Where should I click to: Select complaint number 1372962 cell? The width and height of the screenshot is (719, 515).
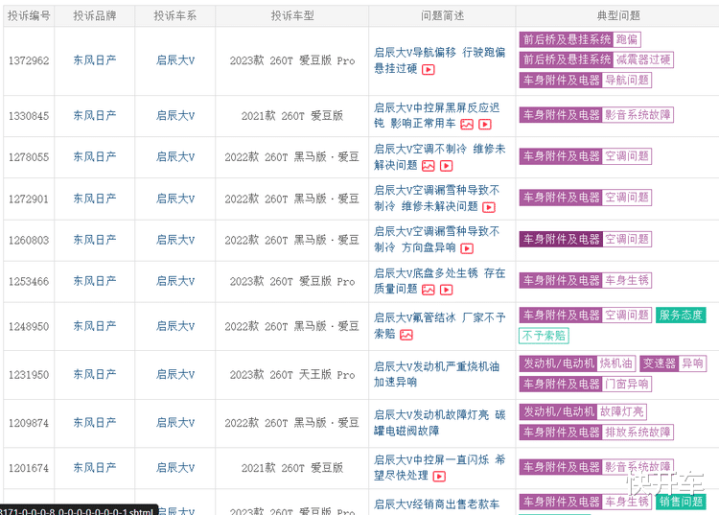click(28, 61)
